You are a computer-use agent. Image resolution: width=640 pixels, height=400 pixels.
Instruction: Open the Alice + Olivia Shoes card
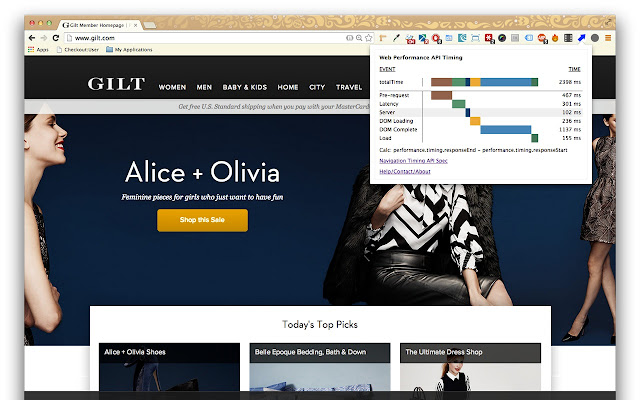169,367
